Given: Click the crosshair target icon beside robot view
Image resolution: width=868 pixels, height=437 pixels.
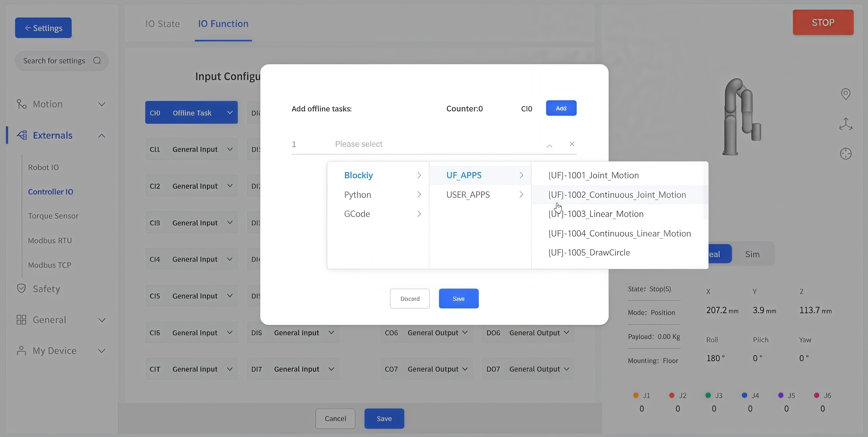Looking at the screenshot, I should click(x=845, y=154).
